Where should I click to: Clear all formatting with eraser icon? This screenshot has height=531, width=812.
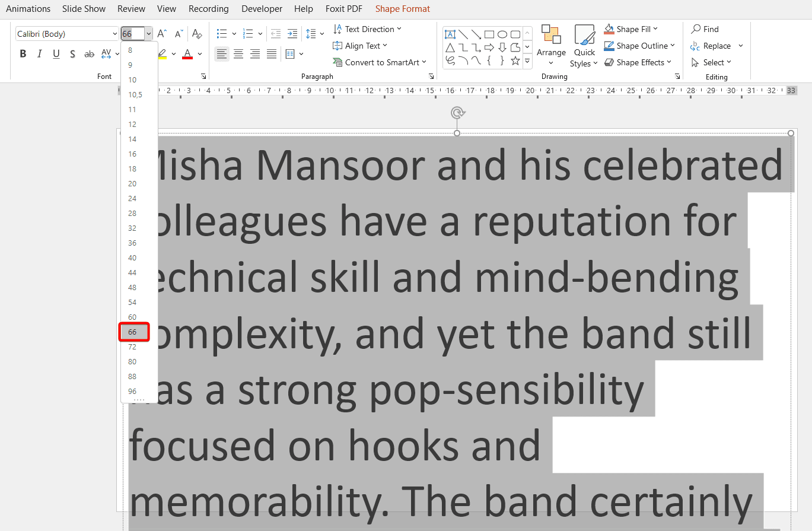198,34
